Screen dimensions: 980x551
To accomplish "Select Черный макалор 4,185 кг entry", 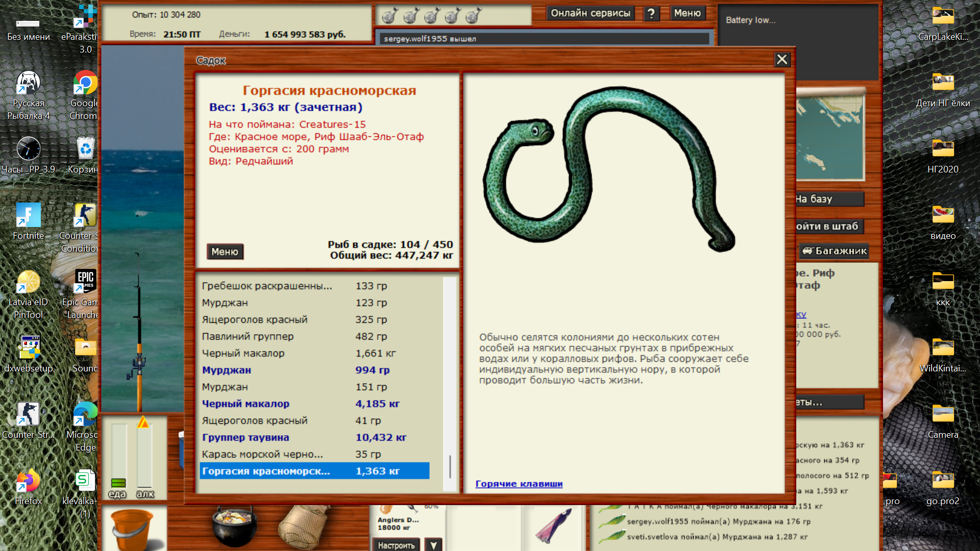I will (x=314, y=404).
